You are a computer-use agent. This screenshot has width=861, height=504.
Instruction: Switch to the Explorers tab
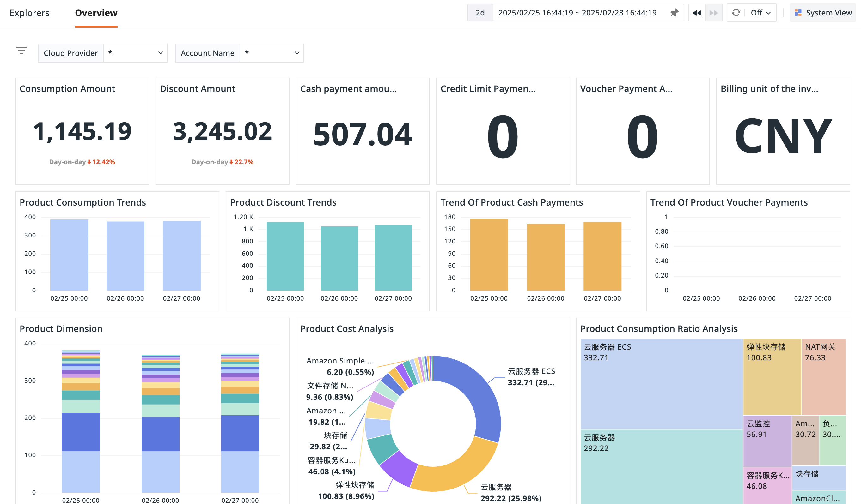point(29,13)
